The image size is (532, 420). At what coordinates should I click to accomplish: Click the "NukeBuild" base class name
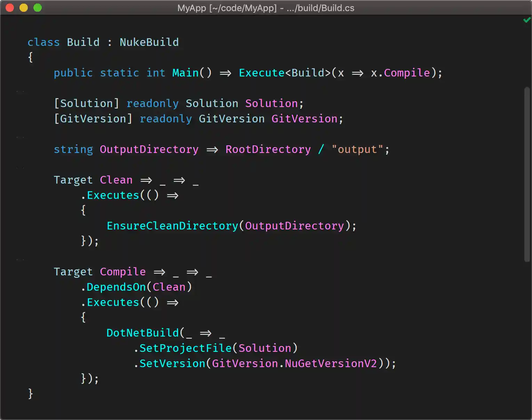click(149, 42)
